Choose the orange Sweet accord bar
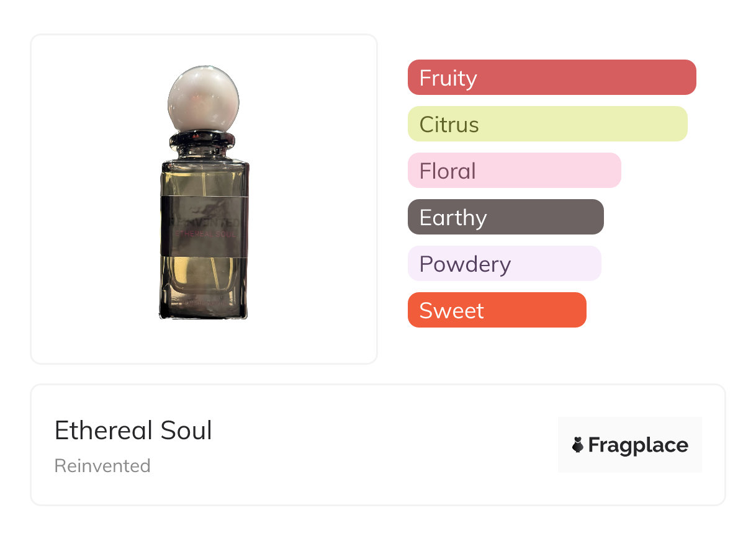This screenshot has width=756, height=536. pyautogui.click(x=497, y=310)
